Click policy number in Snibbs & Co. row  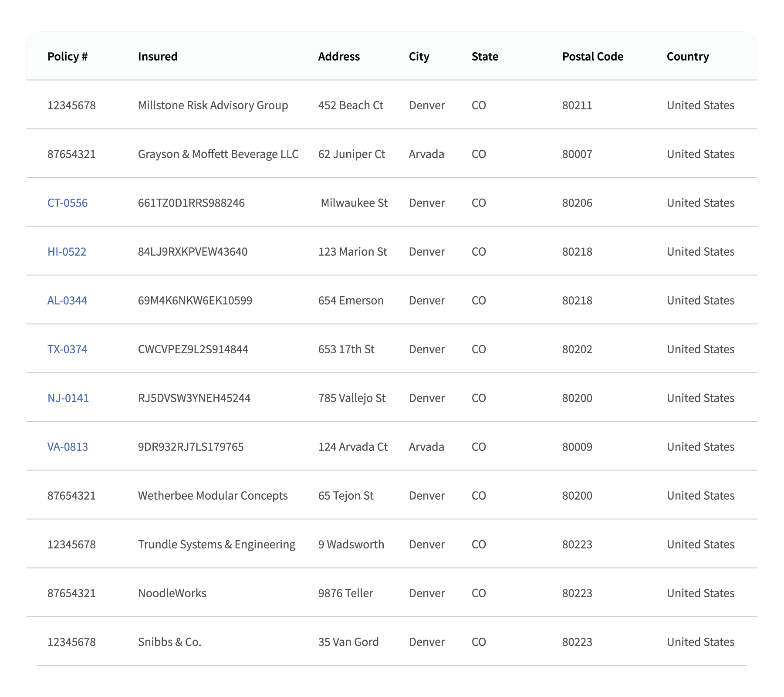point(71,642)
